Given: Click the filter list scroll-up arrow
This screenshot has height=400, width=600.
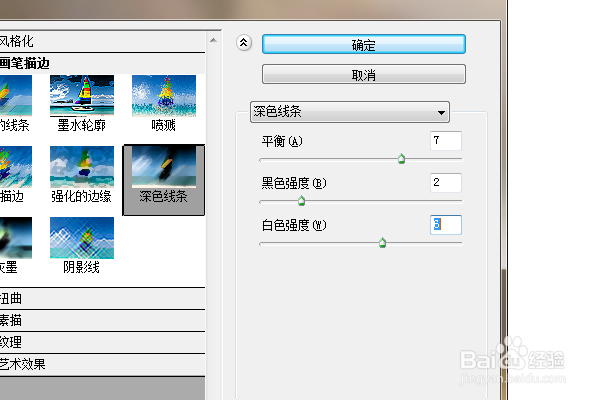Looking at the screenshot, I should point(214,40).
